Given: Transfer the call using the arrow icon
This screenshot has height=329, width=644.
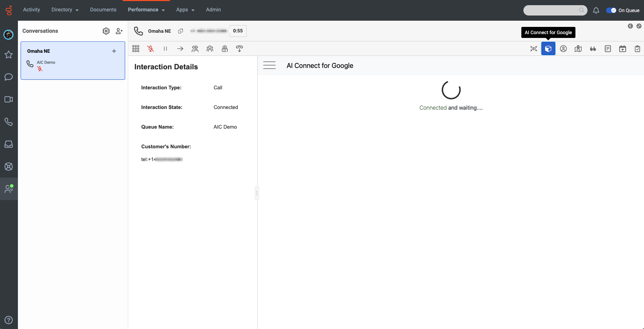Looking at the screenshot, I should [x=180, y=49].
